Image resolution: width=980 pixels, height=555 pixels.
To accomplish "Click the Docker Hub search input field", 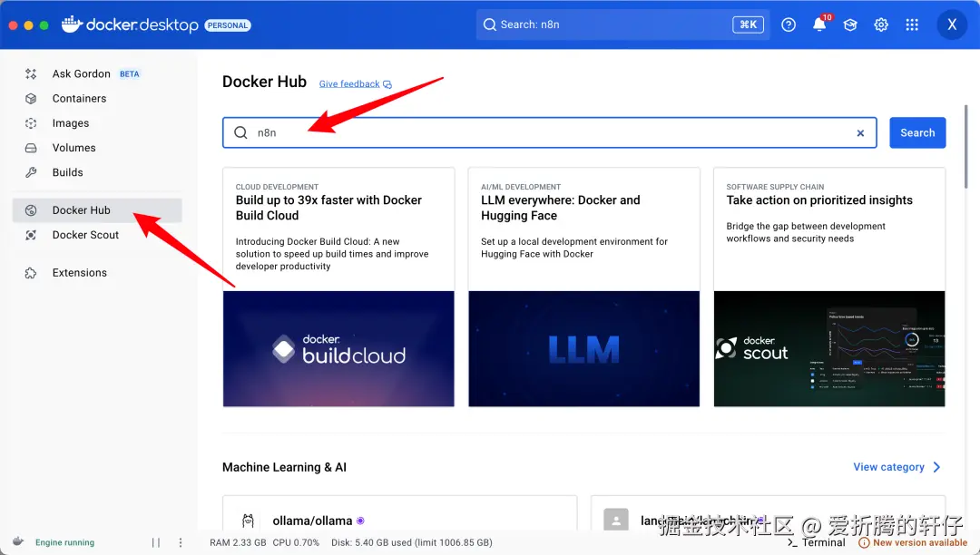I will point(549,132).
